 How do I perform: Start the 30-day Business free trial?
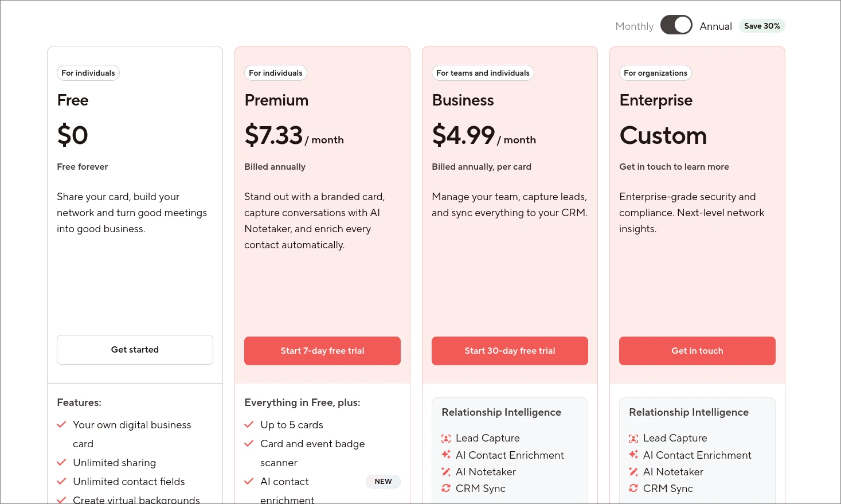click(x=510, y=350)
